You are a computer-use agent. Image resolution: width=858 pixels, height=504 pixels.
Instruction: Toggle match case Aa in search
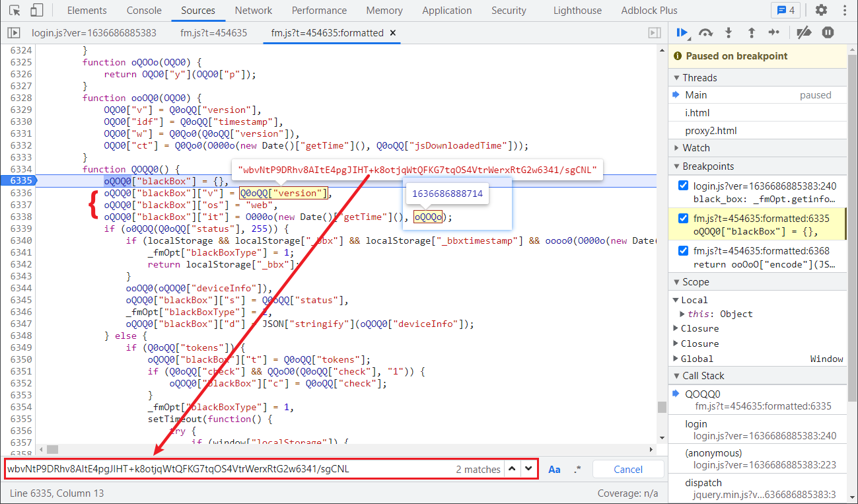coord(554,470)
